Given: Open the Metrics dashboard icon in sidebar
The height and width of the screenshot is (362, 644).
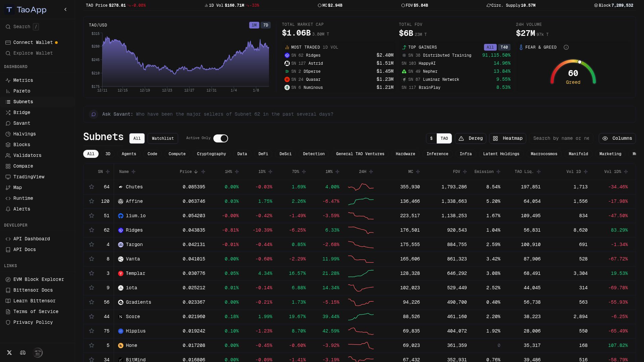Looking at the screenshot, I should [8, 80].
